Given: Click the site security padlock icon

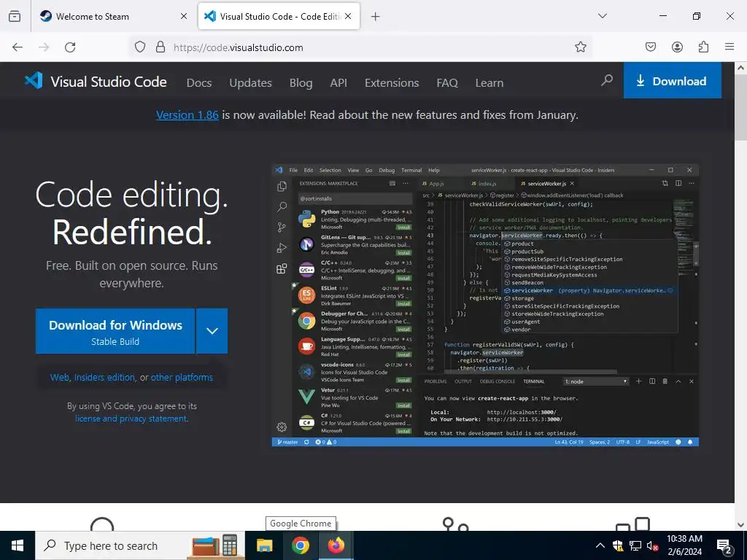Looking at the screenshot, I should [160, 47].
